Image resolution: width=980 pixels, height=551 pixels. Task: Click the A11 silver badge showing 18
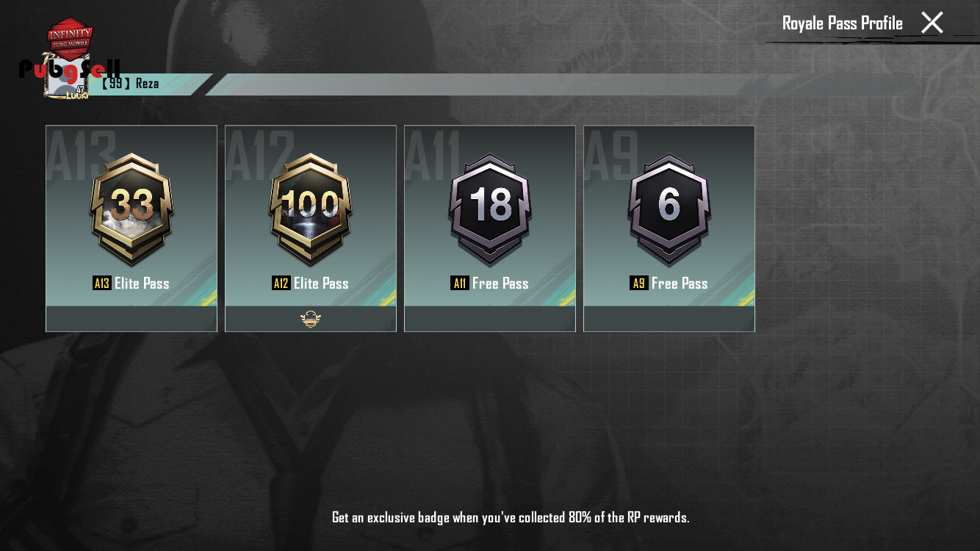[x=490, y=209]
